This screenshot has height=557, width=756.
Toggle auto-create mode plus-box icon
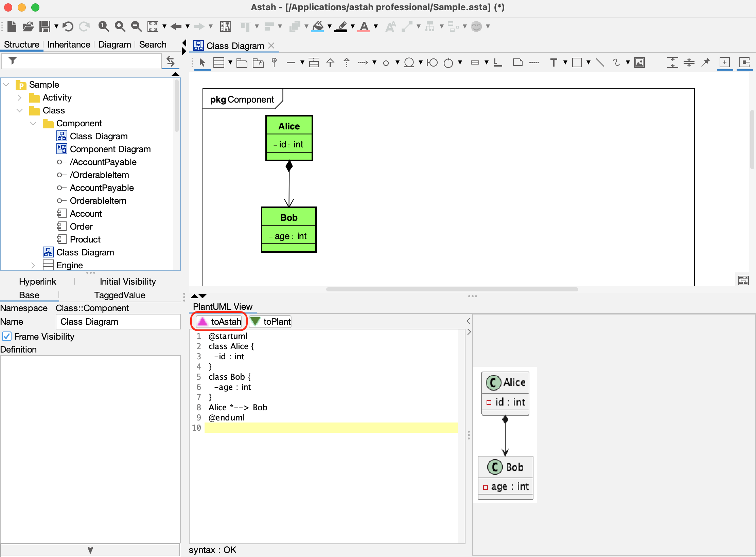(x=725, y=62)
